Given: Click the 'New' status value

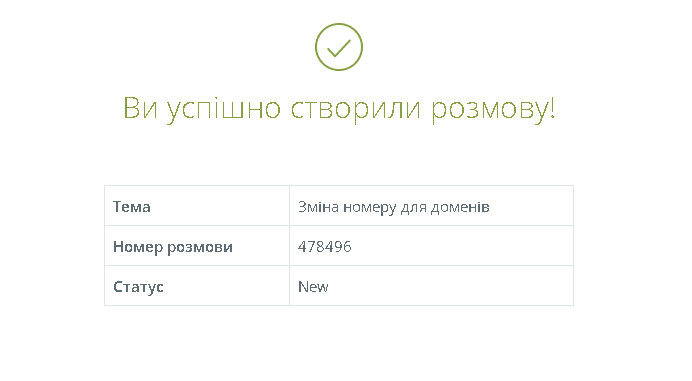Looking at the screenshot, I should [313, 287].
